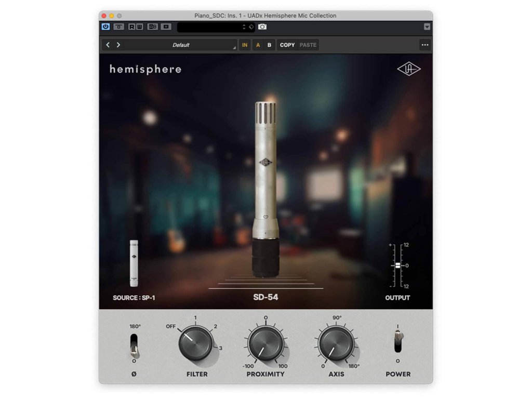Click the 90° axis label
Image resolution: width=532 pixels, height=399 pixels.
(x=337, y=317)
